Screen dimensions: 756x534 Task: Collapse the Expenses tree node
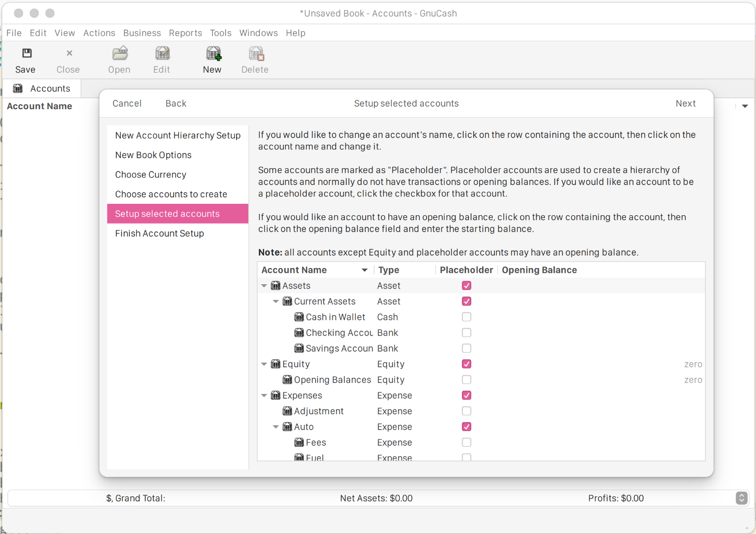point(264,396)
